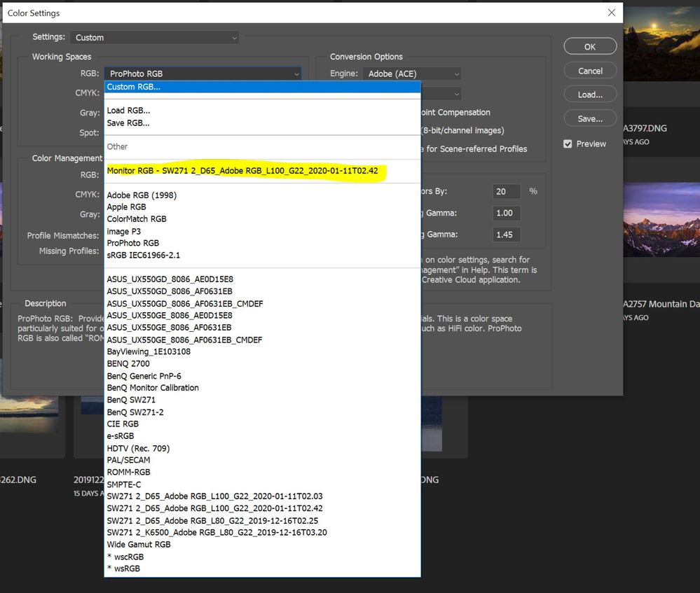The image size is (700, 593).
Task: Pick ASUS_UX550GE_8086_AE0D15E8 profile
Action: 263,316
